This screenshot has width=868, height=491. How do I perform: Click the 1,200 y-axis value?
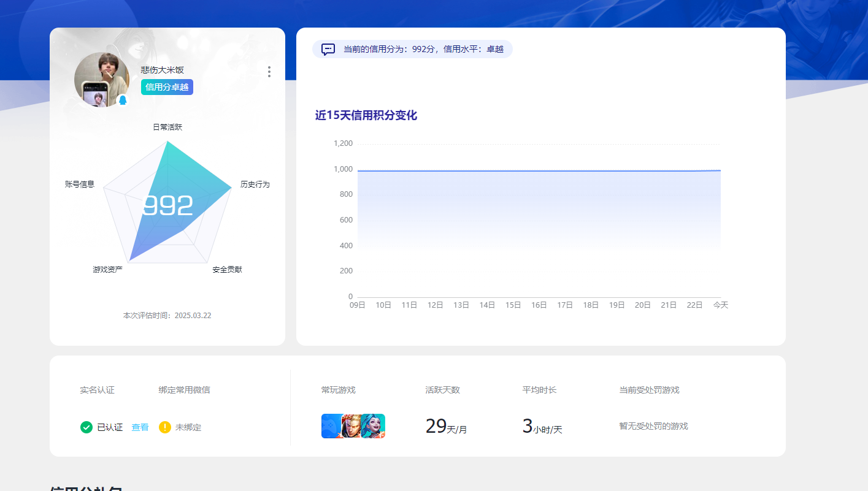click(x=343, y=143)
